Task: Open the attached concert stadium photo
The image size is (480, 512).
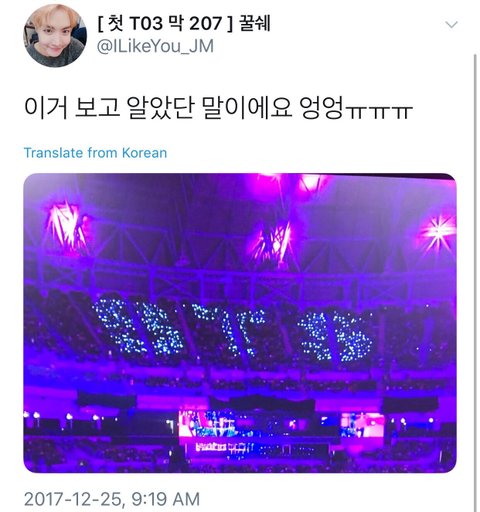Action: pos(240,323)
